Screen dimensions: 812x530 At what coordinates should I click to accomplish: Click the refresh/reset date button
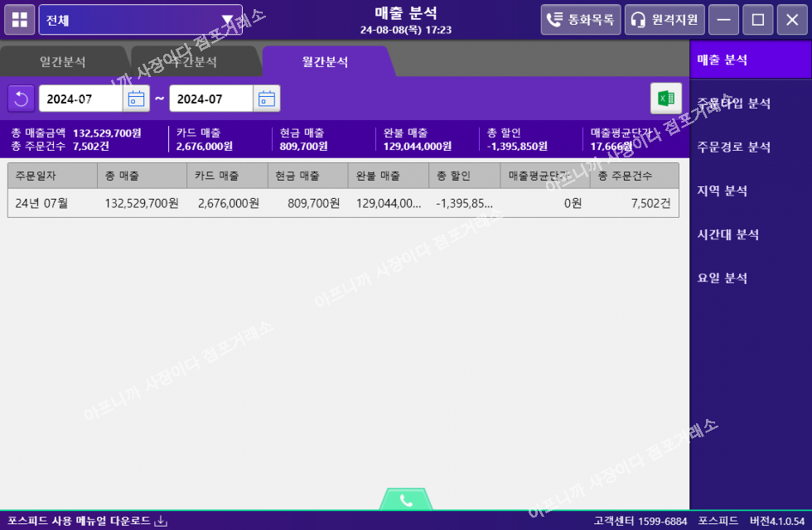[x=21, y=99]
